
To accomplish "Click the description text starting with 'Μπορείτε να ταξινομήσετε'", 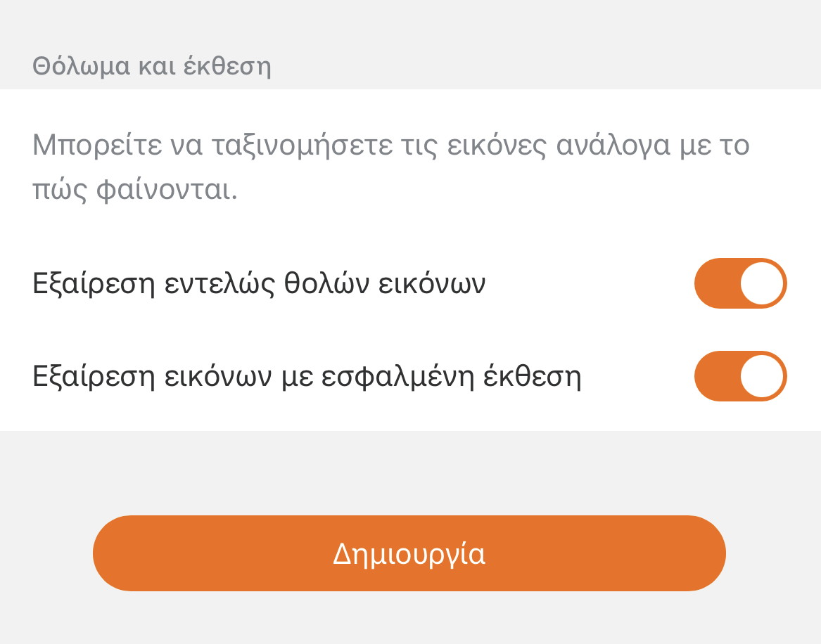I will point(390,146).
